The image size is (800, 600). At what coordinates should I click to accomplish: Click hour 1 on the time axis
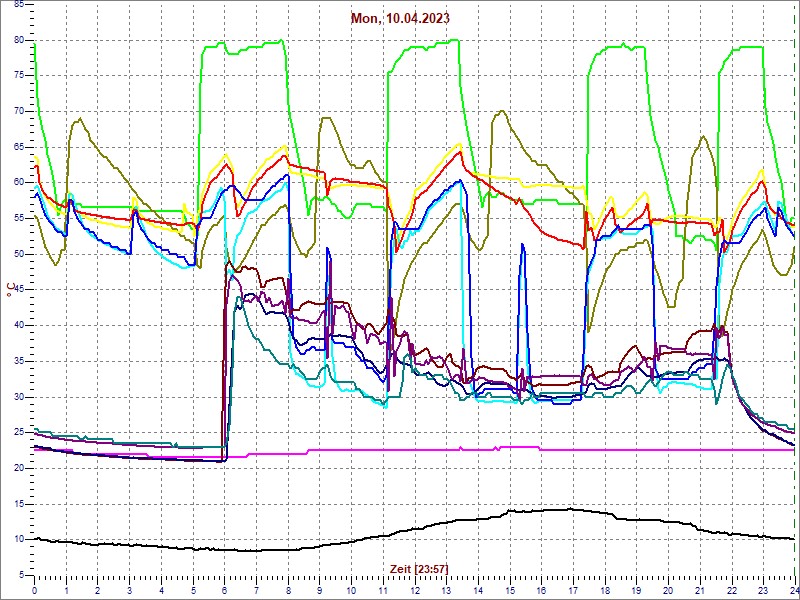tap(66, 590)
